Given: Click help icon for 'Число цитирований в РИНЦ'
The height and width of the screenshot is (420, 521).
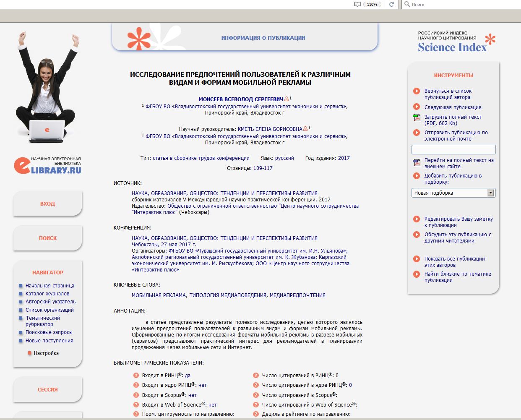Looking at the screenshot, I should [256, 376].
